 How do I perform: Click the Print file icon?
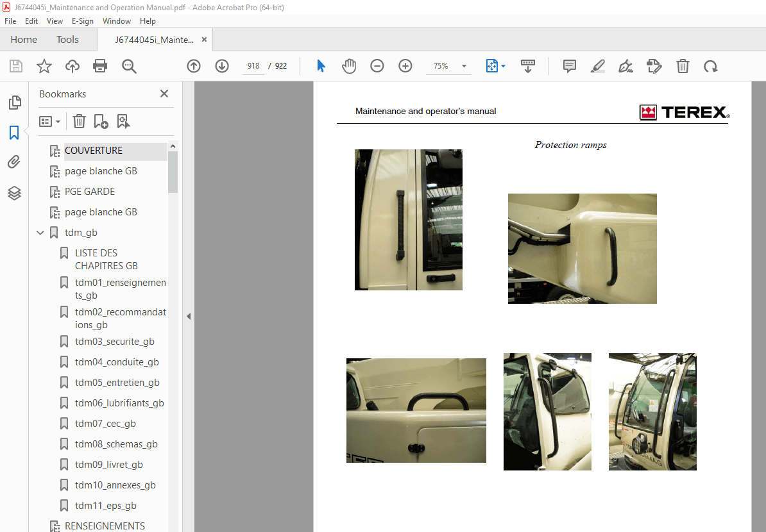pos(100,66)
